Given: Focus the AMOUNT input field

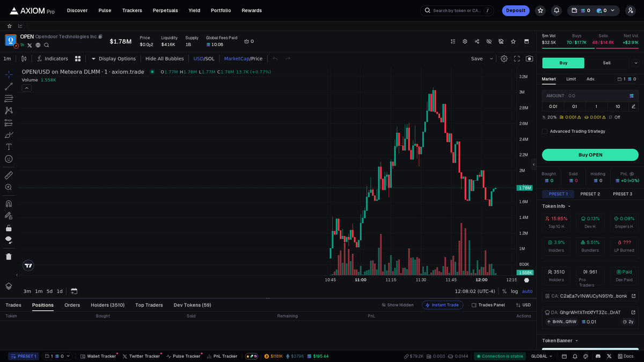Looking at the screenshot, I should coord(590,95).
